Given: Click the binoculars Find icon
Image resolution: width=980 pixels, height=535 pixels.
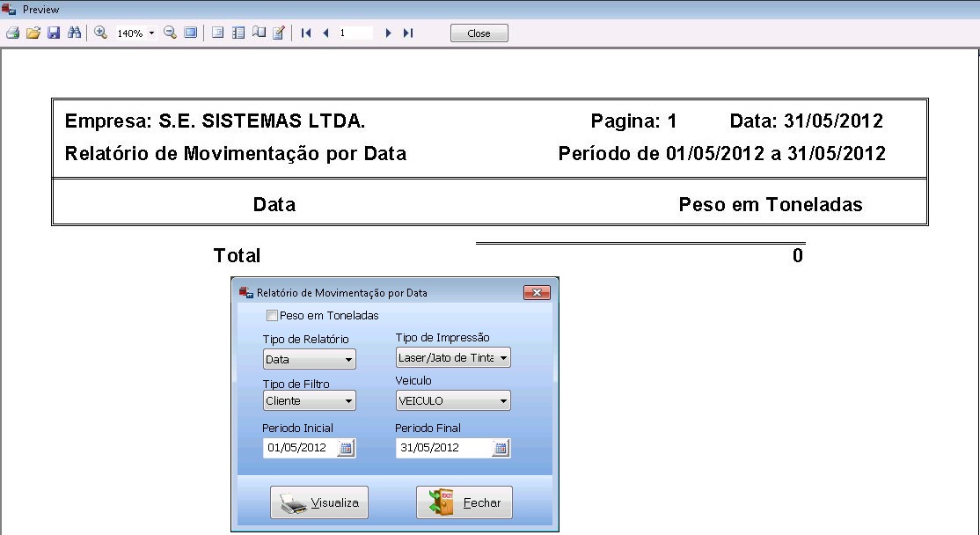Looking at the screenshot, I should [74, 33].
